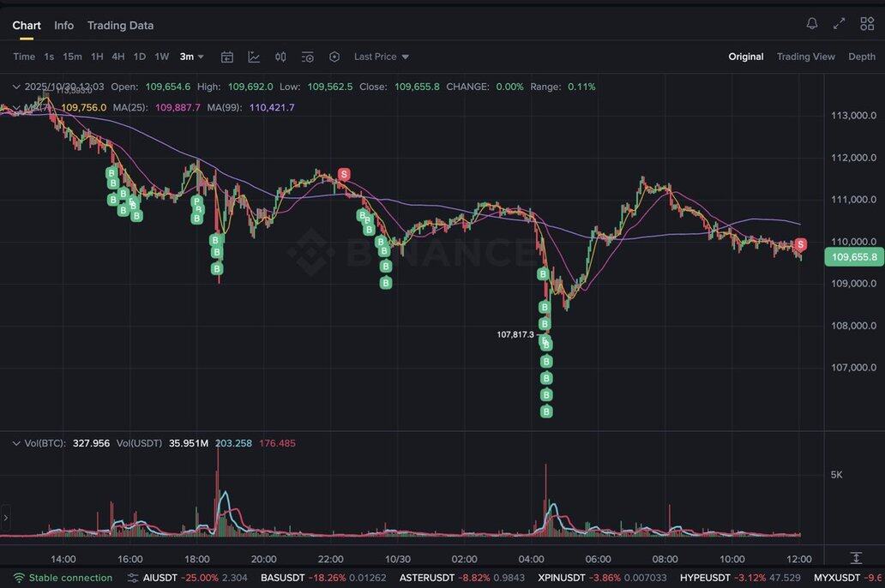Select the candlestick chart style icon
The width and height of the screenshot is (885, 588).
[280, 57]
